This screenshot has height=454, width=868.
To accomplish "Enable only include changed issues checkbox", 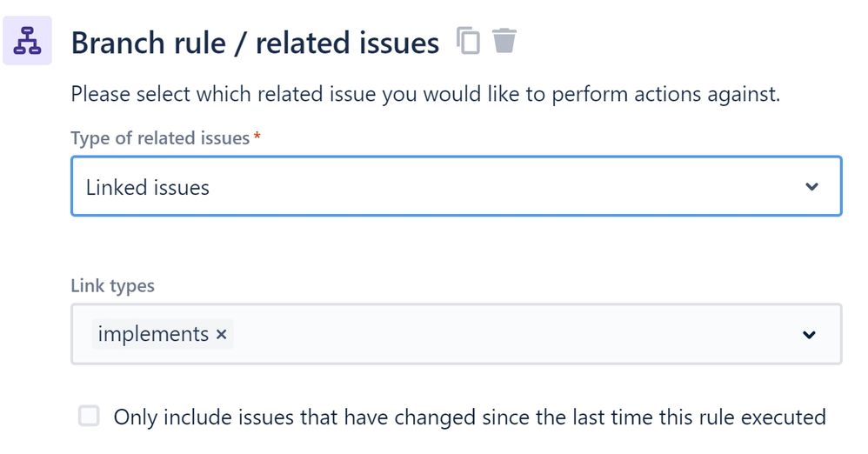I will [89, 417].
